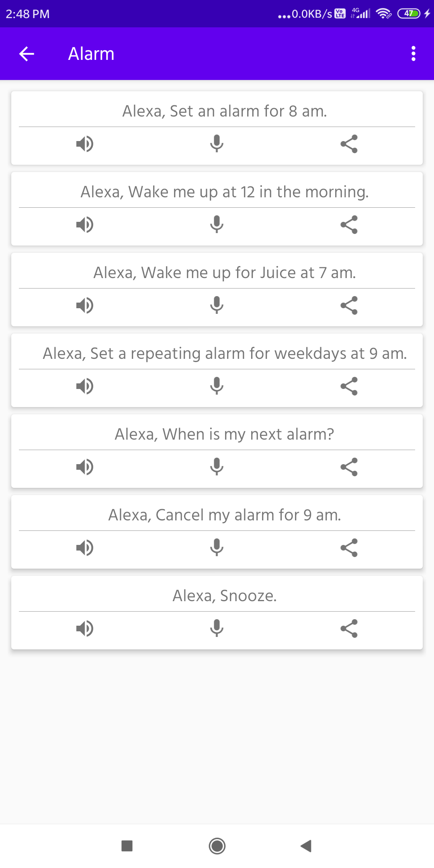434x868 pixels.
Task: Tap microphone under 'Alexa, Snooze' command
Action: tap(217, 628)
